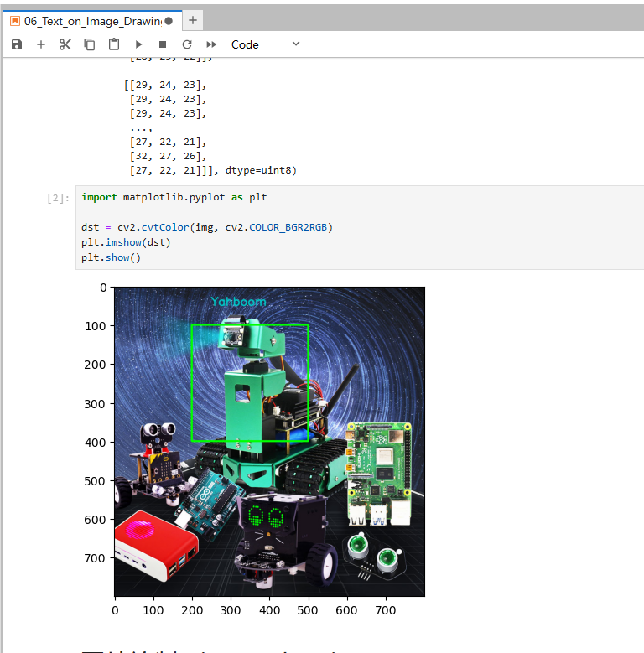This screenshot has width=644, height=653.
Task: Open a new launcher tab with plus button
Action: point(193,20)
